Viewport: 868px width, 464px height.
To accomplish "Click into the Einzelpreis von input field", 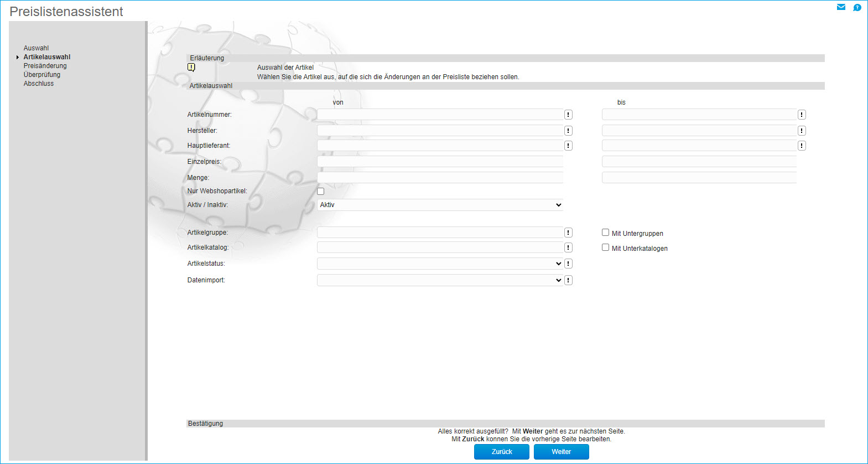I will click(x=440, y=162).
